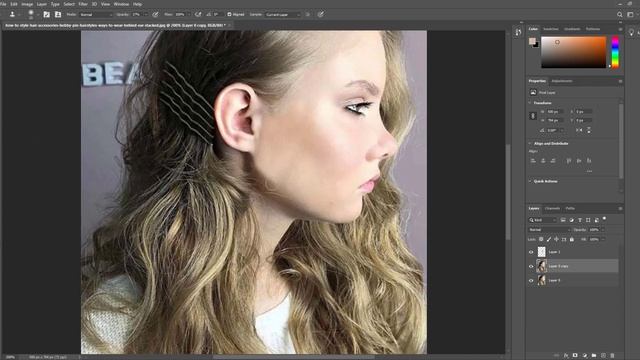Expand the Quick Actions section
Screen dimensions: 640x360
pyautogui.click(x=530, y=181)
